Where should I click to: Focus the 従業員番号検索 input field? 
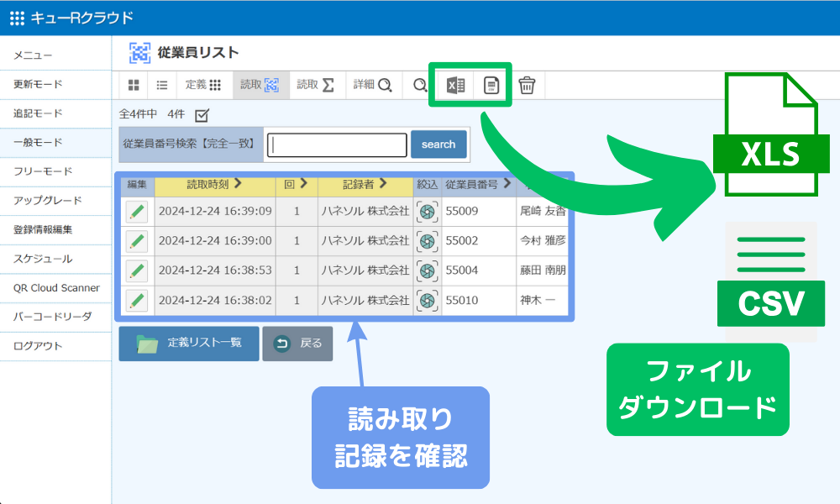point(337,145)
